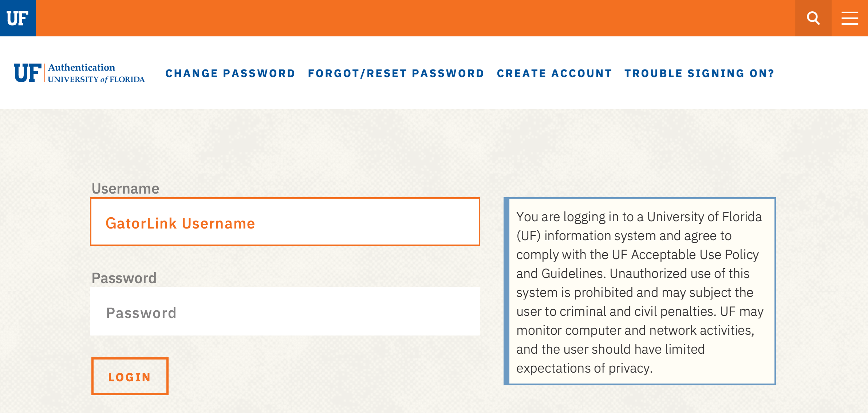Open Trouble Signing On? help
The height and width of the screenshot is (413, 868).
tap(699, 74)
